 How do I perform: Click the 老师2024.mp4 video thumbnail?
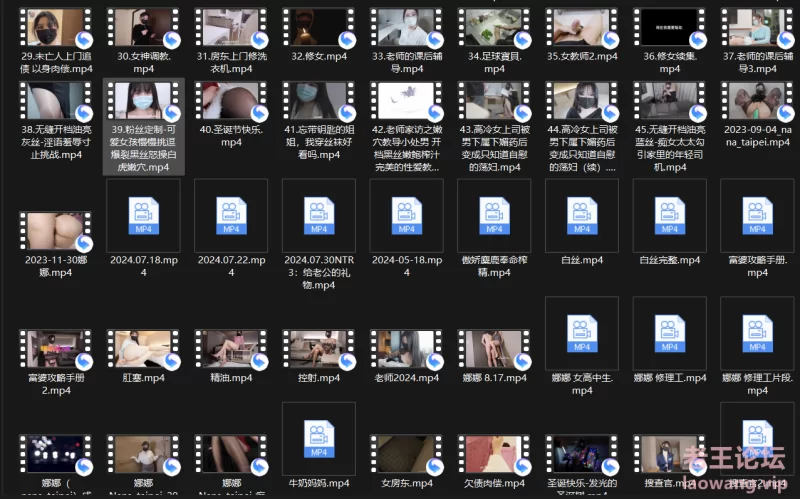406,347
